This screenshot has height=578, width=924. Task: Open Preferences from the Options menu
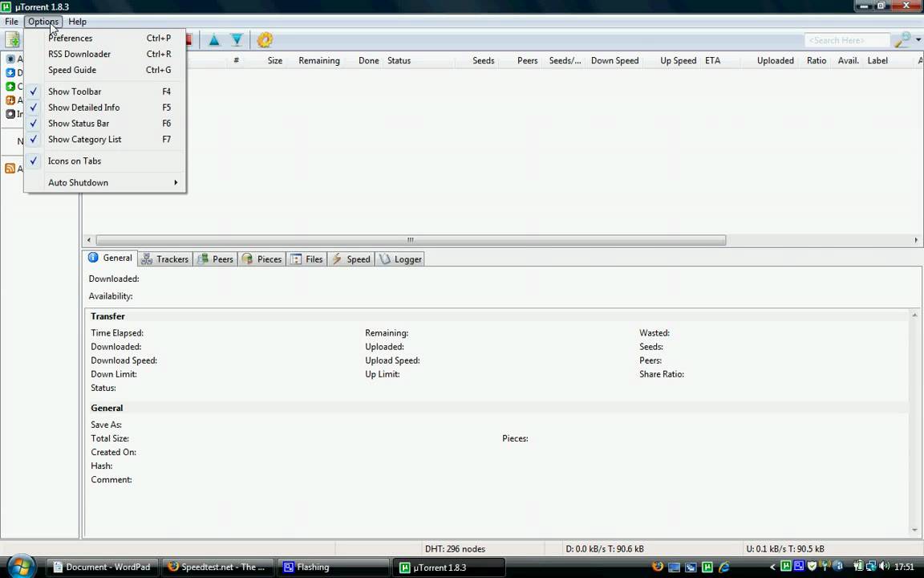105,38
